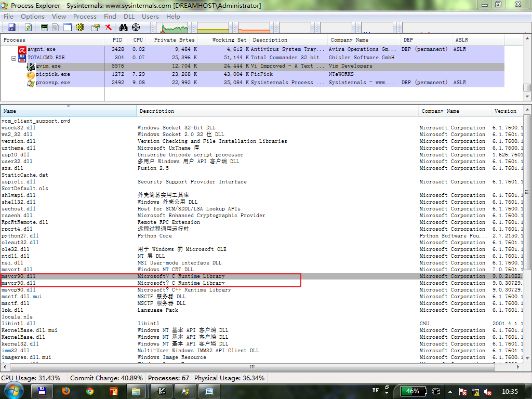532x399 pixels.
Task: Click the lower pane horizontal scrollbar
Action: click(252, 367)
